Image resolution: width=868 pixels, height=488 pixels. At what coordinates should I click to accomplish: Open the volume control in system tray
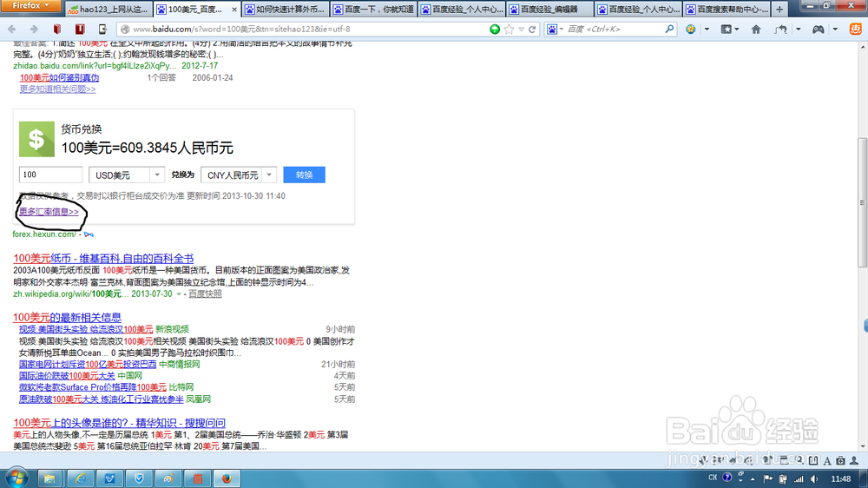coord(814,478)
